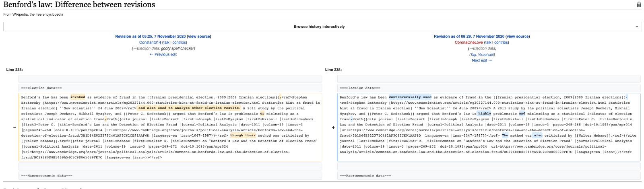This screenshot has width=644, height=189.
Task: Open CoronaOneLove user page
Action: coord(469,42)
